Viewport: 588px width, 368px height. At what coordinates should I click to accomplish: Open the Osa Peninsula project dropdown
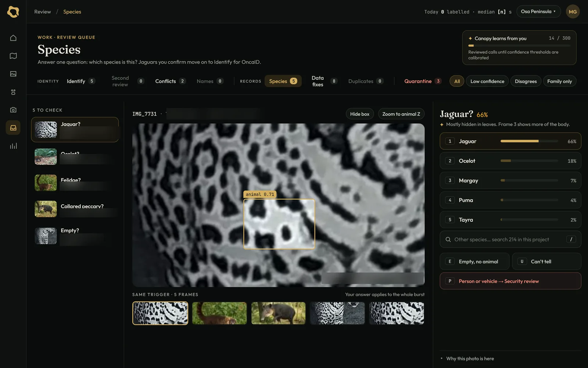tap(538, 11)
